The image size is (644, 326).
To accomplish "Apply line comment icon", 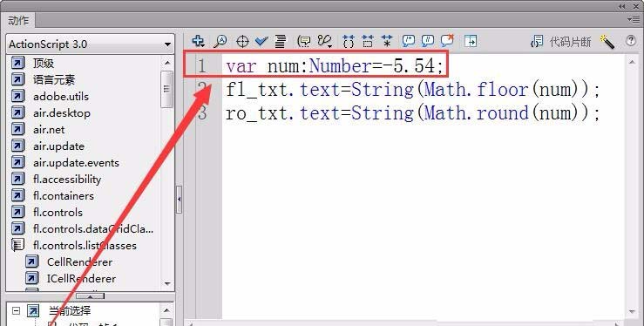I will point(428,41).
